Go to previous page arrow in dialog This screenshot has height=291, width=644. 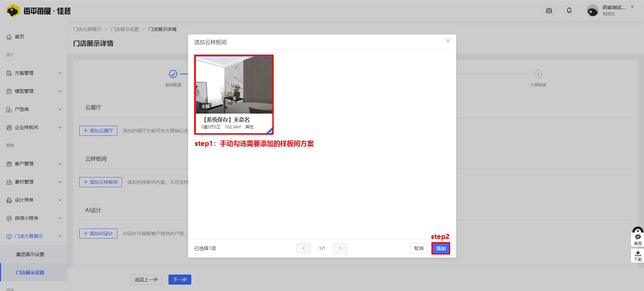304,248
